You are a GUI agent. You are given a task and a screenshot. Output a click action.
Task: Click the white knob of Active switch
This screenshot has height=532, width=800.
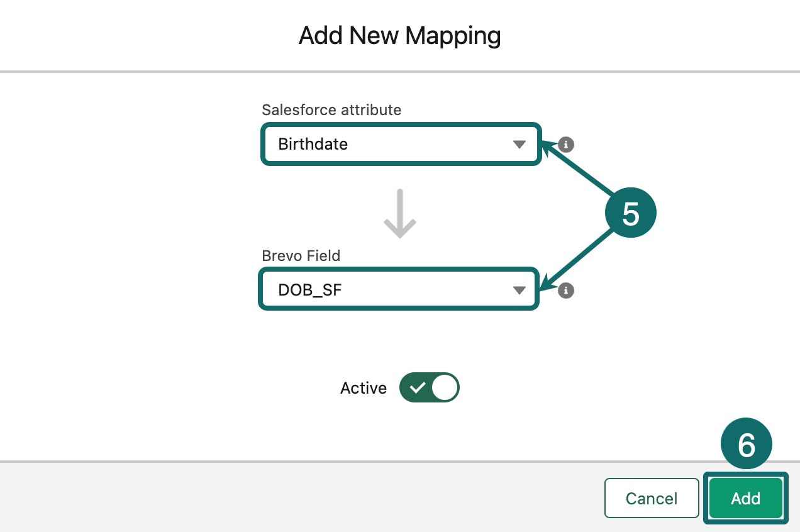(x=445, y=388)
